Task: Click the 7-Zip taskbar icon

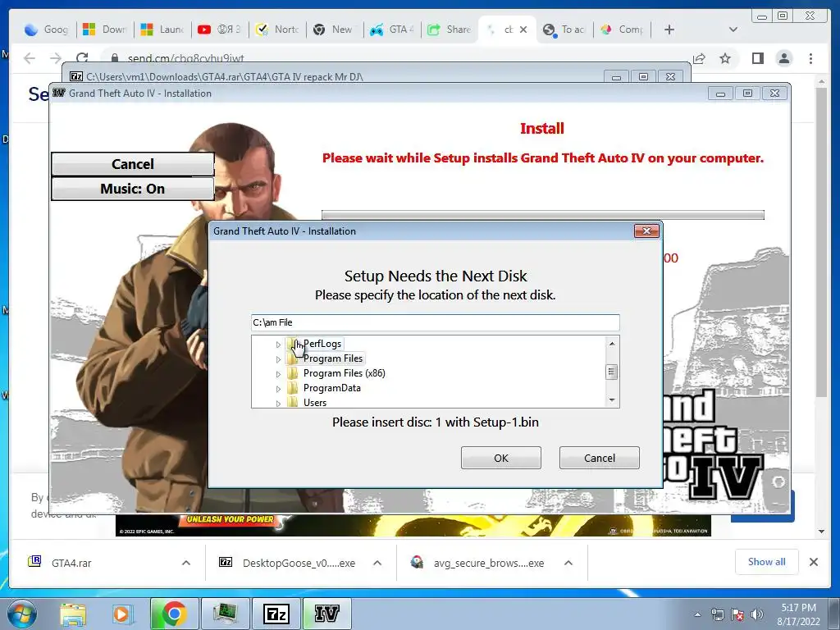Action: click(277, 614)
